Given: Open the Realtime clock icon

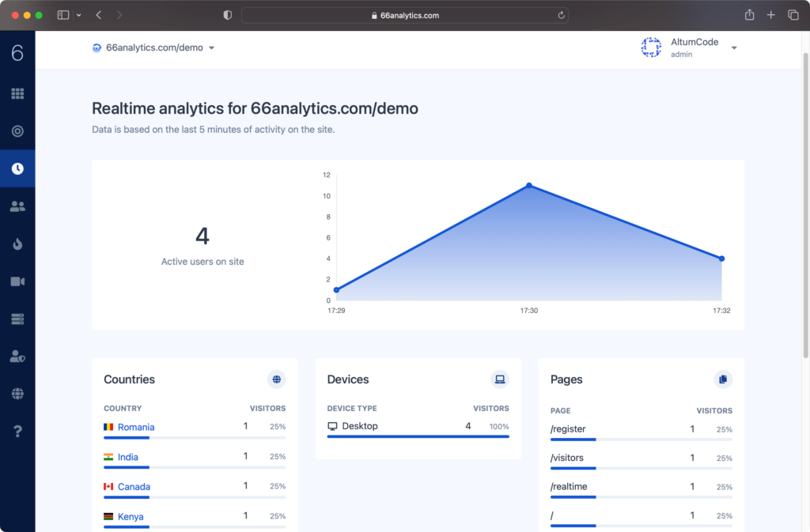Looking at the screenshot, I should tap(17, 168).
